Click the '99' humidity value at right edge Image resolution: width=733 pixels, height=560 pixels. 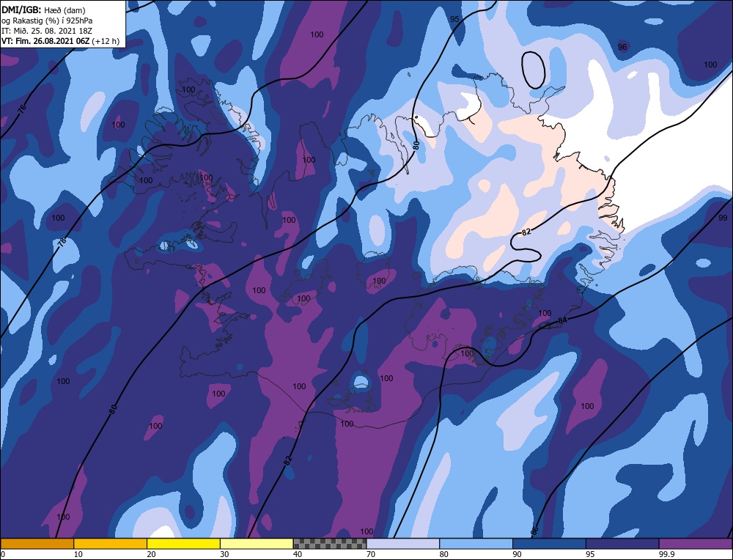(723, 218)
